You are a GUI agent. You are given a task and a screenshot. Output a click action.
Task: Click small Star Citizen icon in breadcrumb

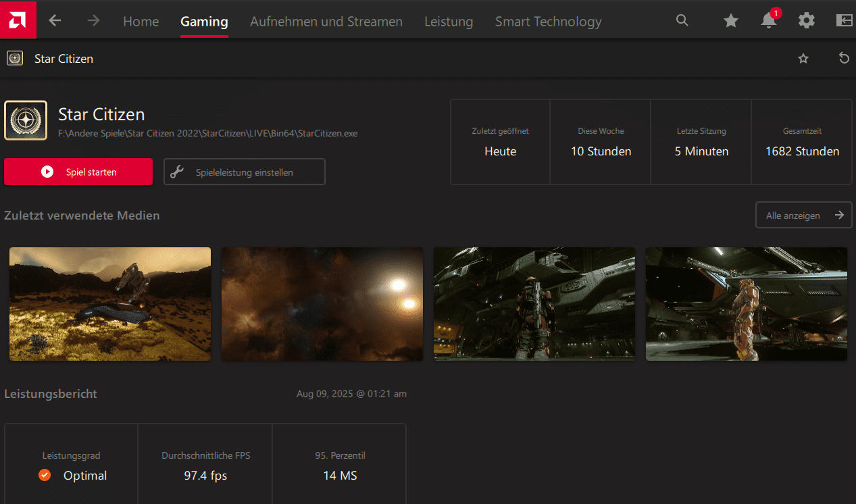click(15, 58)
